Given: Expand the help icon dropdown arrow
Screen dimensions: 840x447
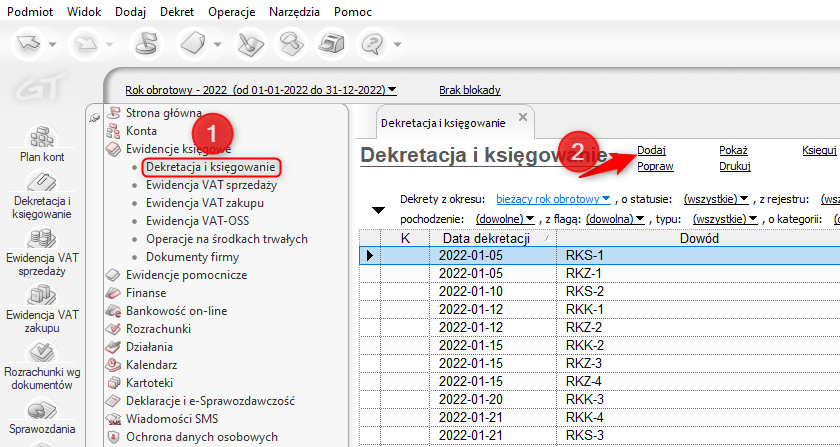Looking at the screenshot, I should 396,44.
